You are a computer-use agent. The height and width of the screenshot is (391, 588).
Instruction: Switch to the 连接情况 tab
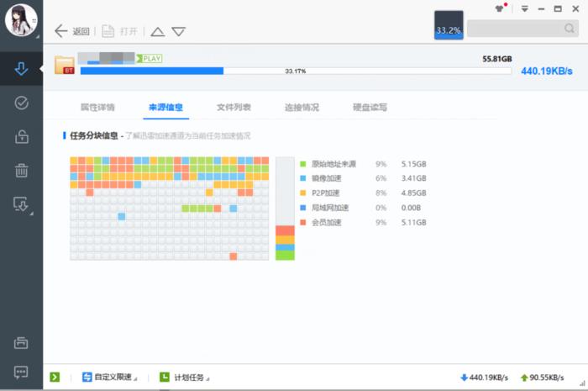[x=302, y=108]
